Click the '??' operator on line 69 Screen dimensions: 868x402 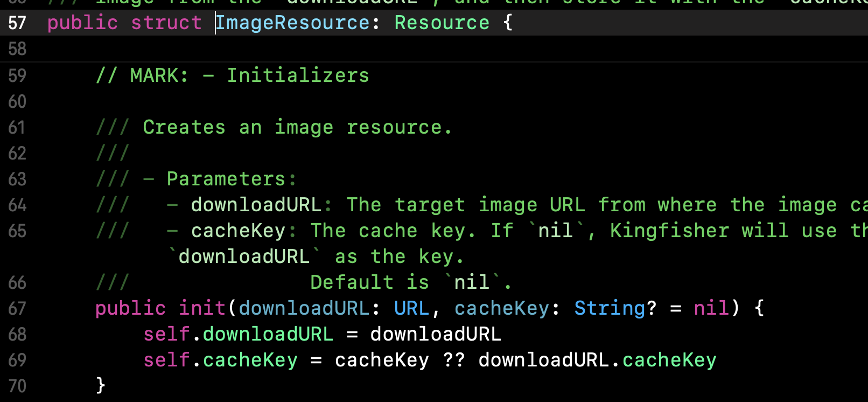click(454, 360)
